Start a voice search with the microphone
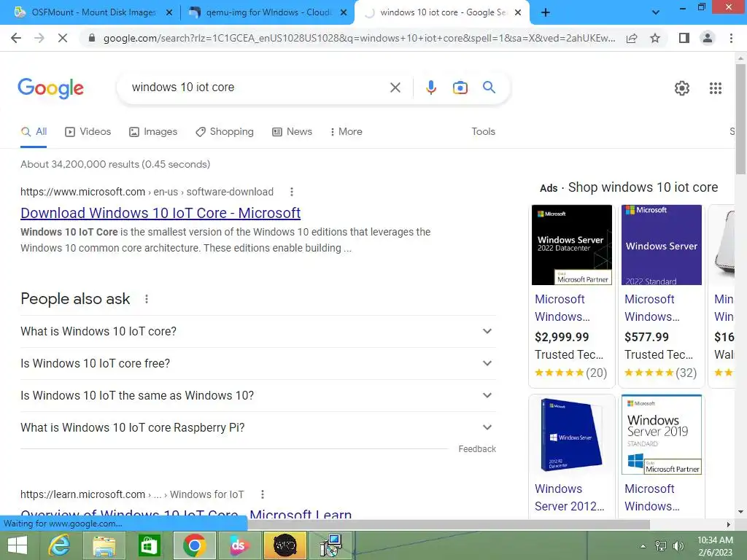This screenshot has width=747, height=560. click(430, 87)
